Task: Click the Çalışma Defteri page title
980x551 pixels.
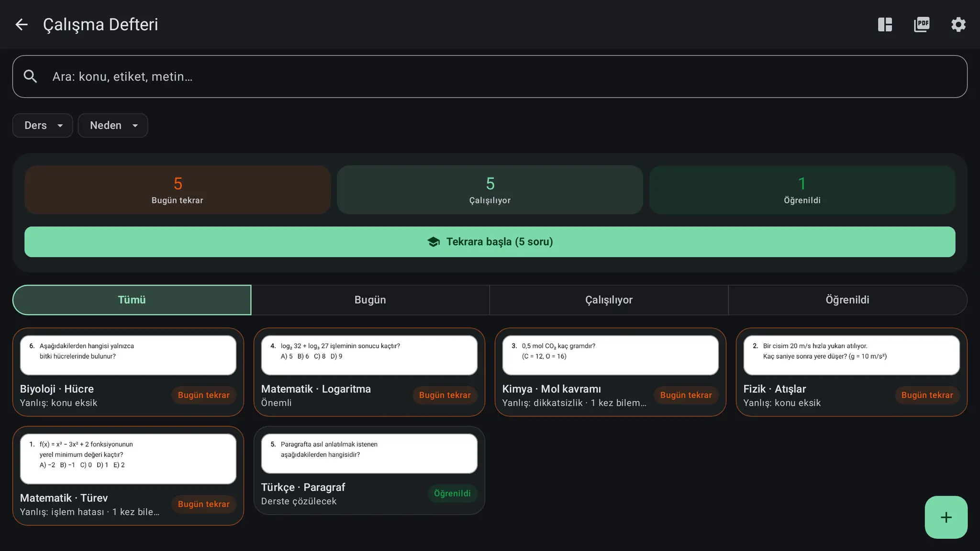Action: coord(100,24)
